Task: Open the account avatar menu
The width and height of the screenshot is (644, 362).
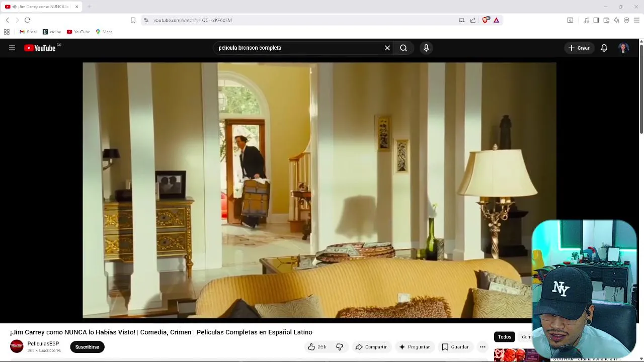Action: click(624, 48)
